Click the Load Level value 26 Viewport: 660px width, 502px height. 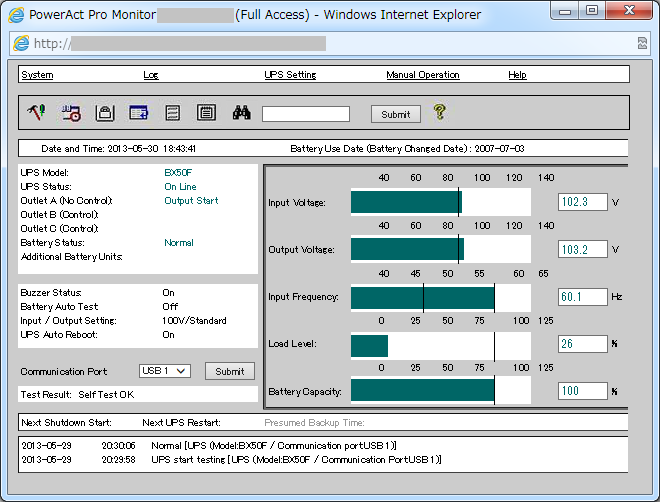pyautogui.click(x=583, y=344)
